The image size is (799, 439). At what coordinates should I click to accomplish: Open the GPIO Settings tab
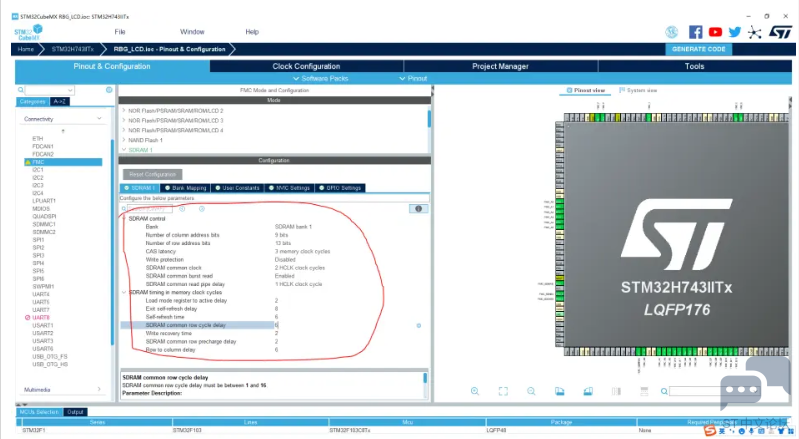pyautogui.click(x=340, y=188)
